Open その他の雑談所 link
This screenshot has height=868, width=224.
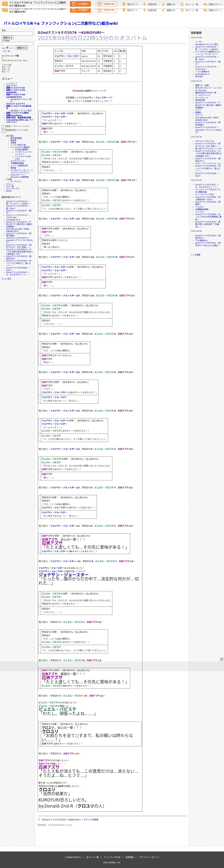pyautogui.click(x=22, y=150)
